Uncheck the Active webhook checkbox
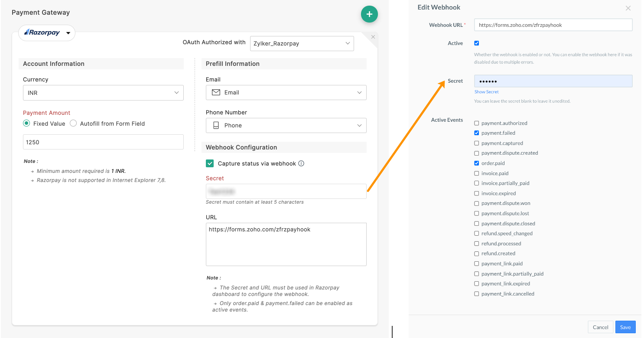This screenshot has height=338, width=644. tap(477, 43)
